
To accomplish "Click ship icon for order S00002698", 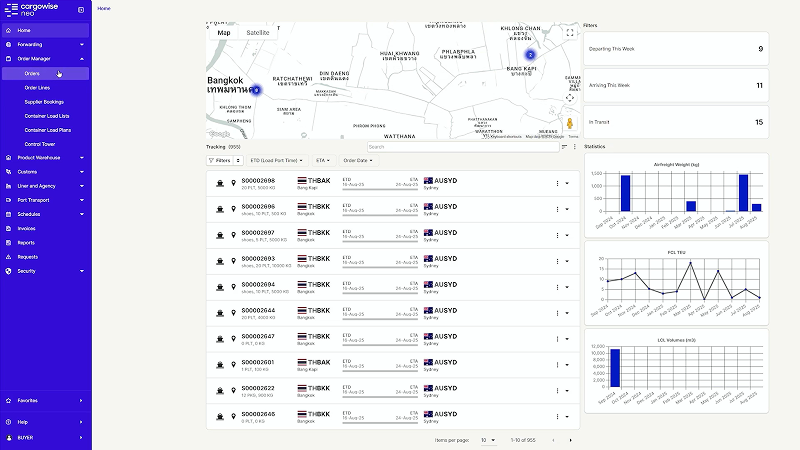I will click(220, 183).
